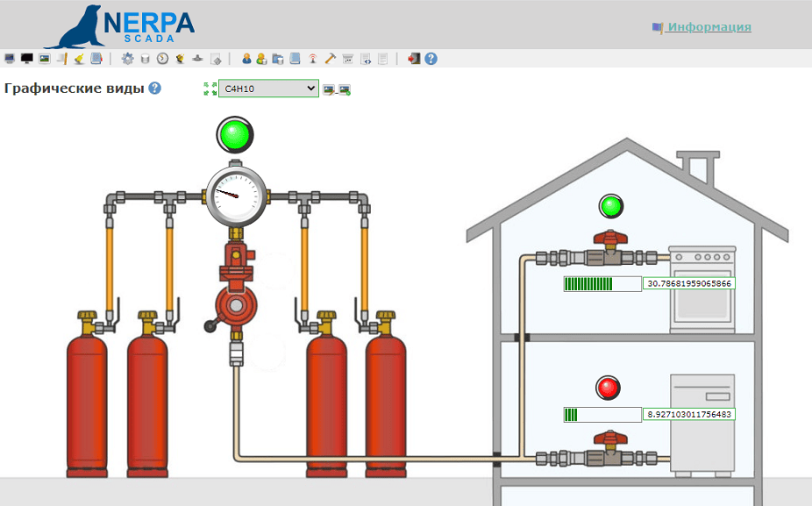The height and width of the screenshot is (506, 812).
Task: Click the green indicator lamp upstairs in house
Action: pos(610,206)
